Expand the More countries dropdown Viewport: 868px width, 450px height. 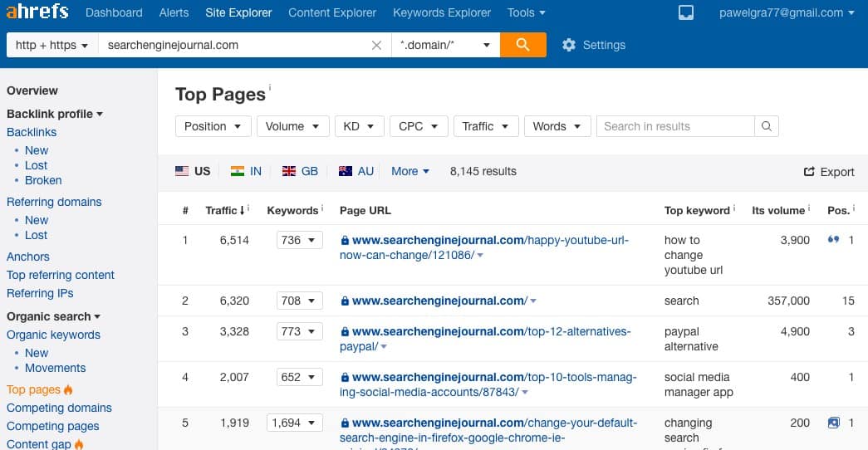coord(410,172)
